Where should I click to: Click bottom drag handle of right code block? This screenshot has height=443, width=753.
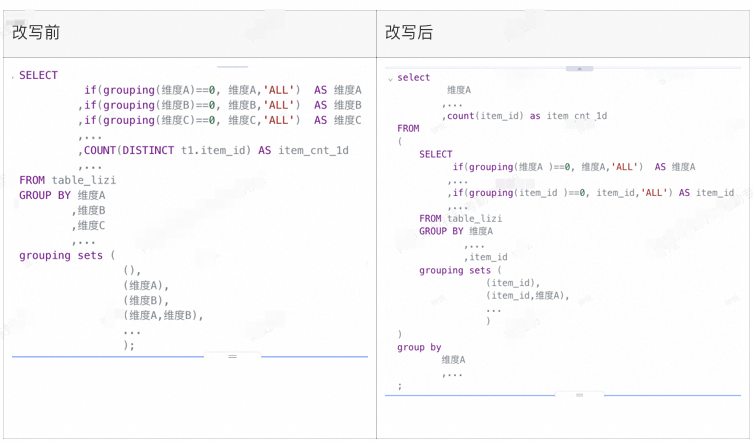579,395
